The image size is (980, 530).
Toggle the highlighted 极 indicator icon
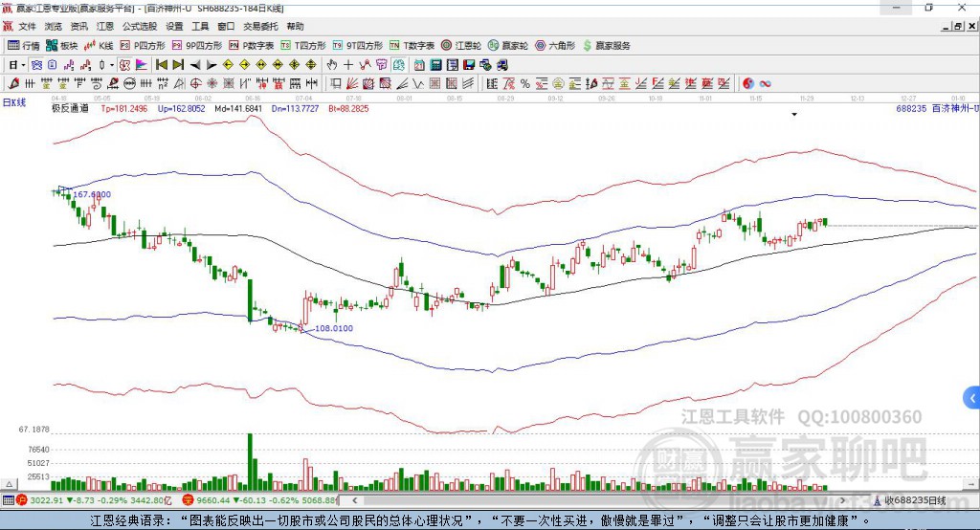(125, 65)
